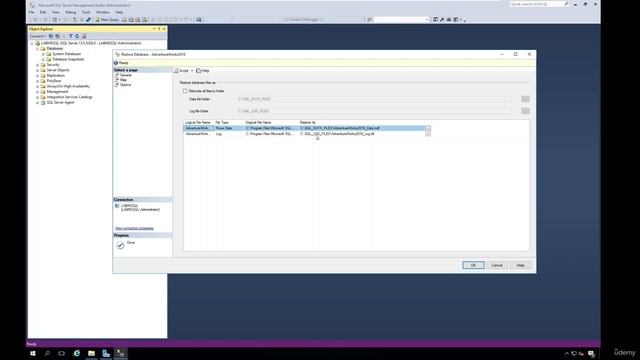Expand the Server Objects node

(x=37, y=70)
